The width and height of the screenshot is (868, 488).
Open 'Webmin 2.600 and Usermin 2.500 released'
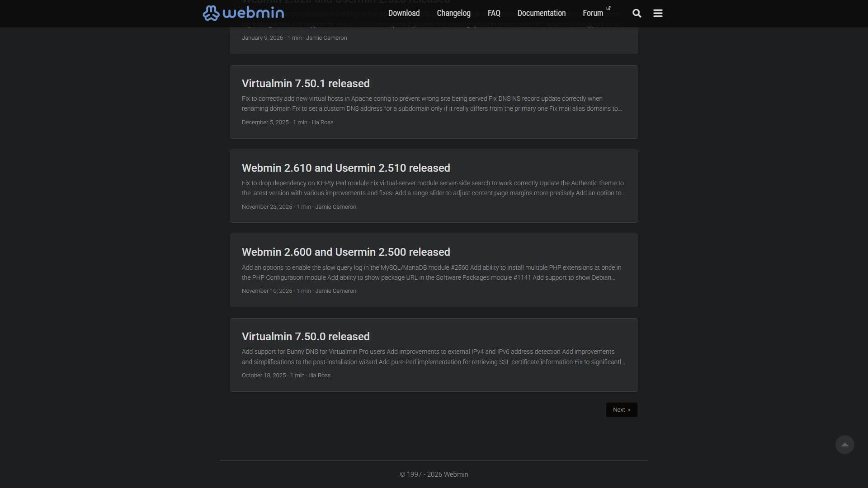coord(346,252)
